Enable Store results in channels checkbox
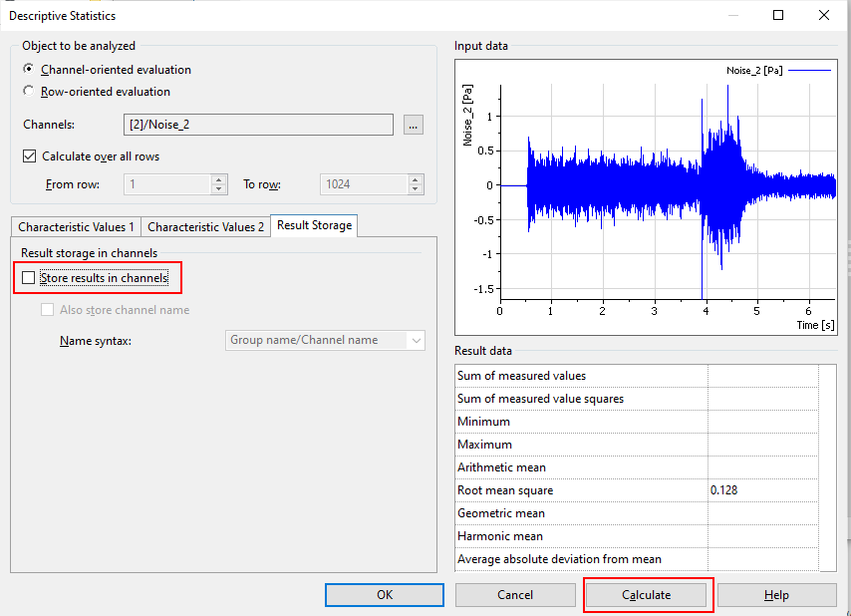This screenshot has height=616, width=851. (x=29, y=278)
